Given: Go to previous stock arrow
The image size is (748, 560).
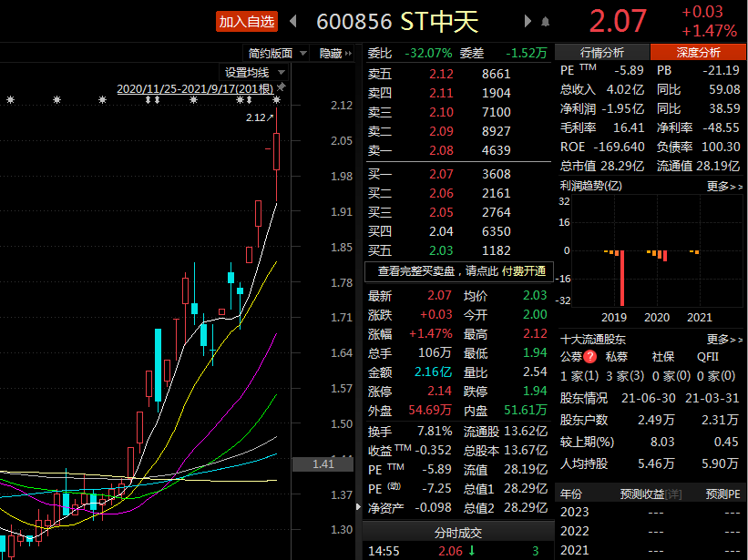Looking at the screenshot, I should [x=293, y=22].
